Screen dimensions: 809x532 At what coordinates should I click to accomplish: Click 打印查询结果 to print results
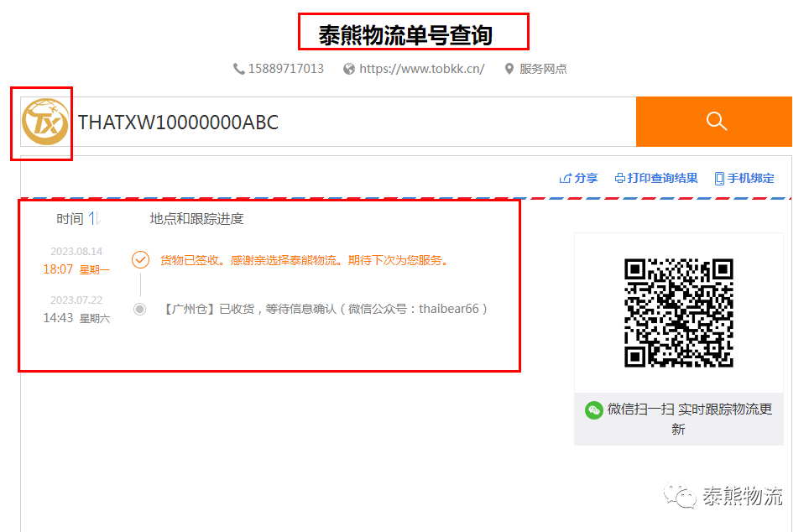pyautogui.click(x=662, y=179)
